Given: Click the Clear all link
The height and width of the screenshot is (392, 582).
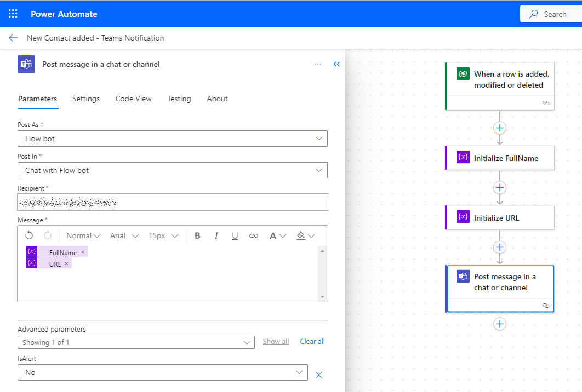Looking at the screenshot, I should 312,341.
